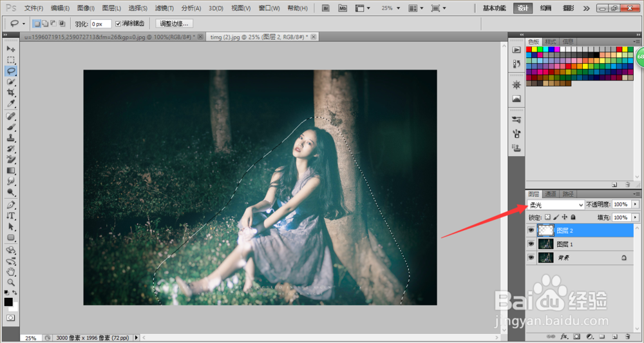Create a new layer icon
The width and height of the screenshot is (644, 343).
pos(615,337)
